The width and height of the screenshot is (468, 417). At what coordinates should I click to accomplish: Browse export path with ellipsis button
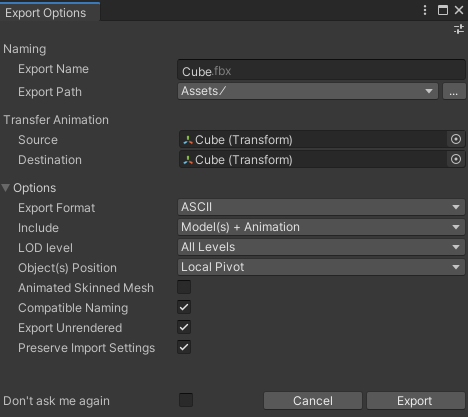click(x=454, y=91)
